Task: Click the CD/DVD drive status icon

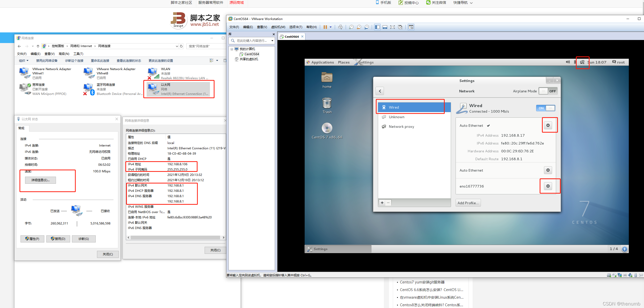Action: (x=614, y=275)
